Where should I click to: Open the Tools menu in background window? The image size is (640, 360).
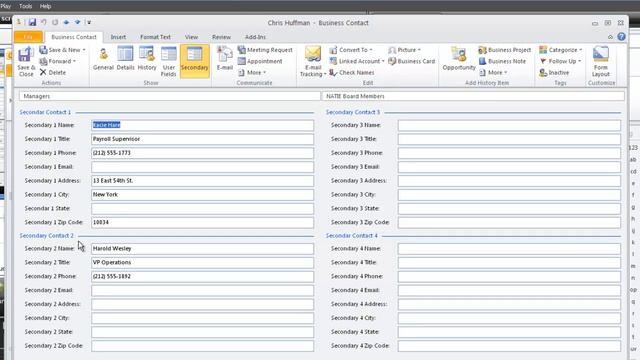(x=25, y=6)
